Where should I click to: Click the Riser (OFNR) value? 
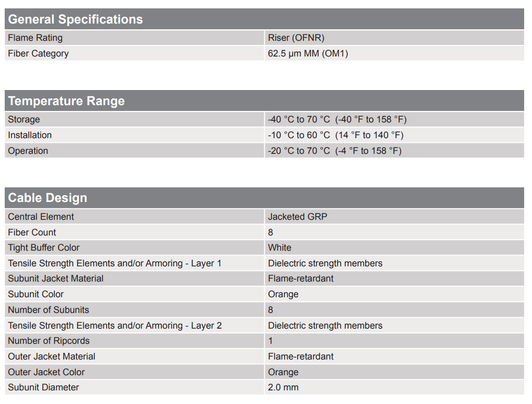(296, 38)
